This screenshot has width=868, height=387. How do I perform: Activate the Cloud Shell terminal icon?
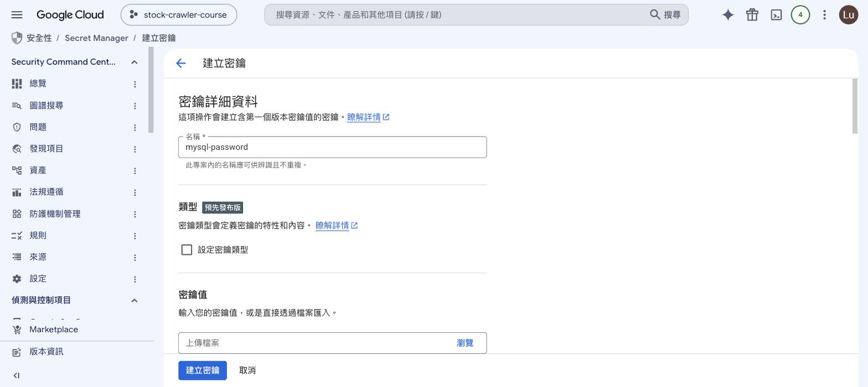776,15
